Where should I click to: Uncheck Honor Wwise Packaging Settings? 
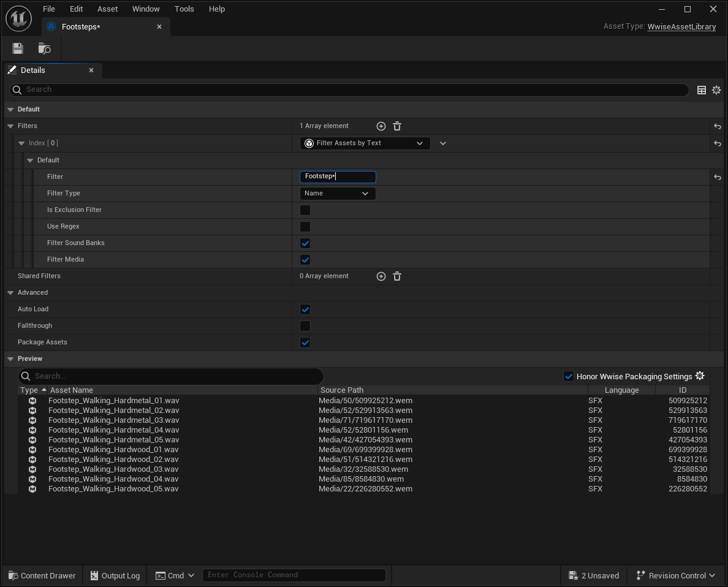[x=569, y=376]
